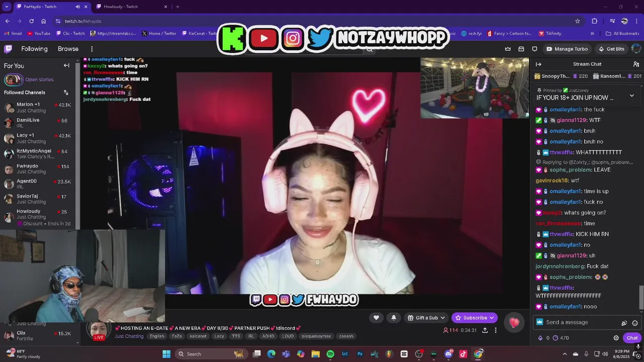The width and height of the screenshot is (644, 362).
Task: Open Bits balance in chat footer
Action: click(543, 338)
